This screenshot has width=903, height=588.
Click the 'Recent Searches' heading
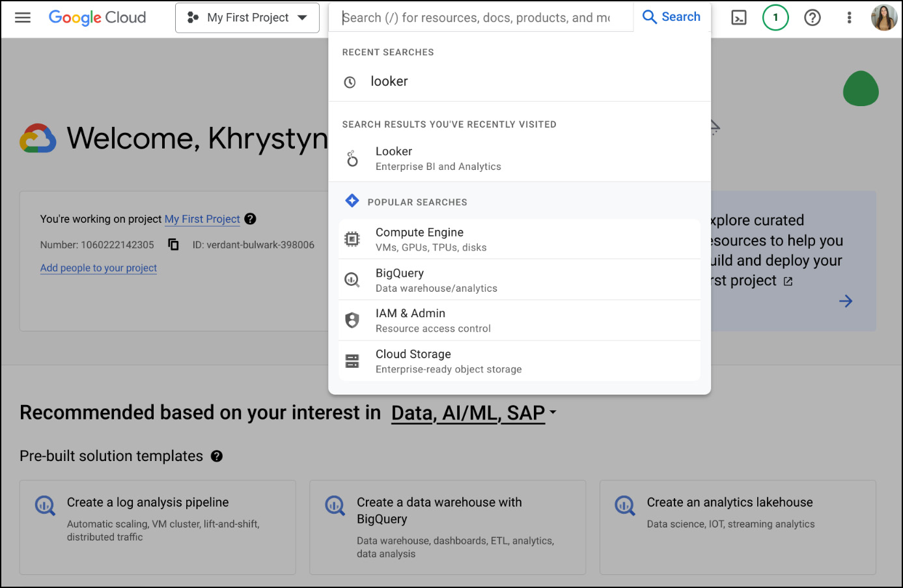point(388,52)
